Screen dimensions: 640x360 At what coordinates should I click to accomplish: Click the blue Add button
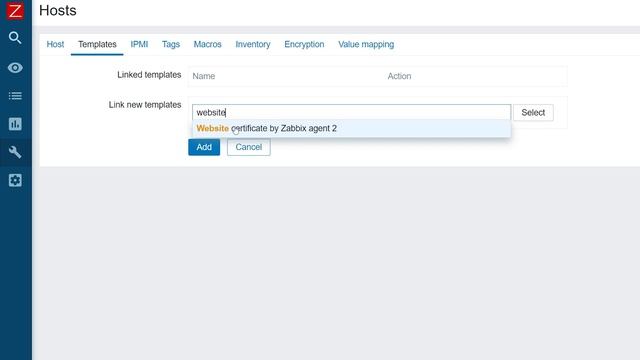click(204, 147)
